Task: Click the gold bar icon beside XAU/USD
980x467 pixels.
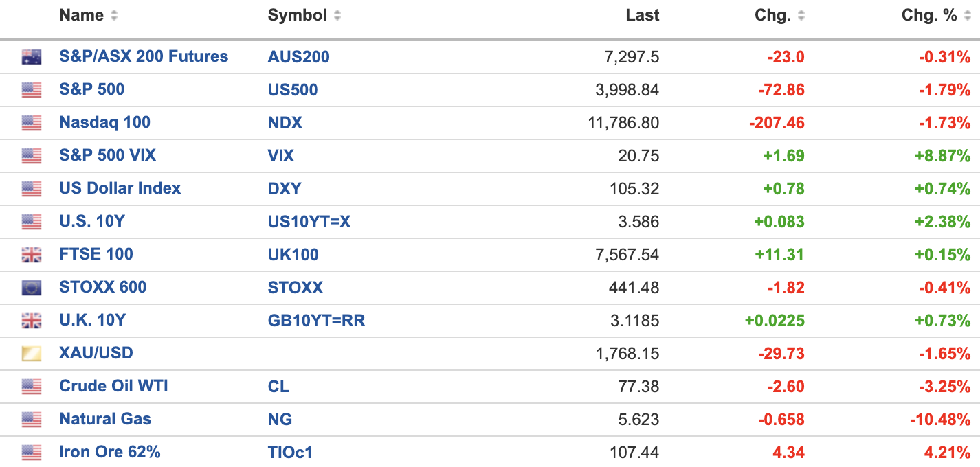Action: (x=32, y=354)
